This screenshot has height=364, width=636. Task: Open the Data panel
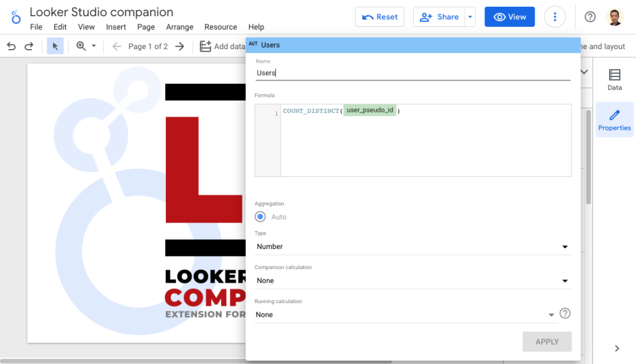[614, 80]
